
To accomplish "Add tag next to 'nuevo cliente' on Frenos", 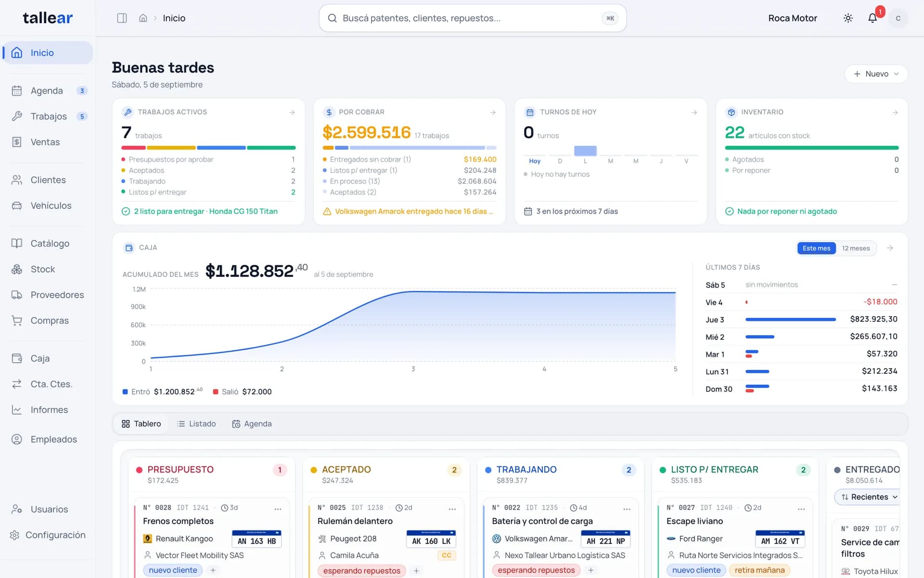I will click(x=213, y=570).
